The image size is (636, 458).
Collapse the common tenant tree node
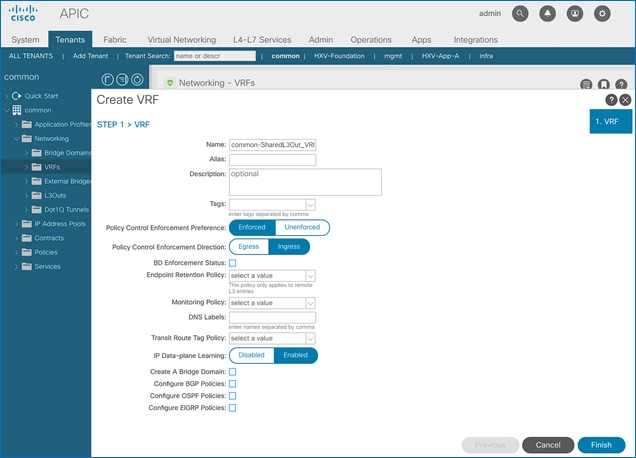tap(6, 110)
